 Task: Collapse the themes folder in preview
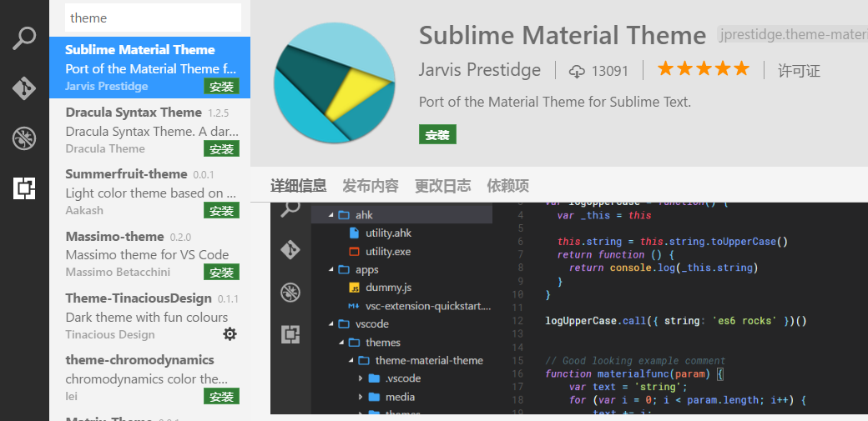[341, 343]
